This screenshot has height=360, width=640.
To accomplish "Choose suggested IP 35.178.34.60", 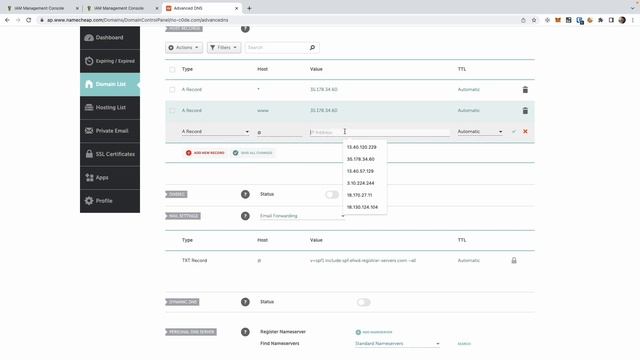I will click(361, 159).
